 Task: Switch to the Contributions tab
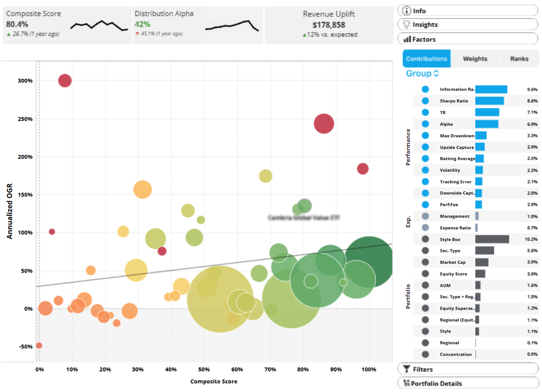coord(427,59)
